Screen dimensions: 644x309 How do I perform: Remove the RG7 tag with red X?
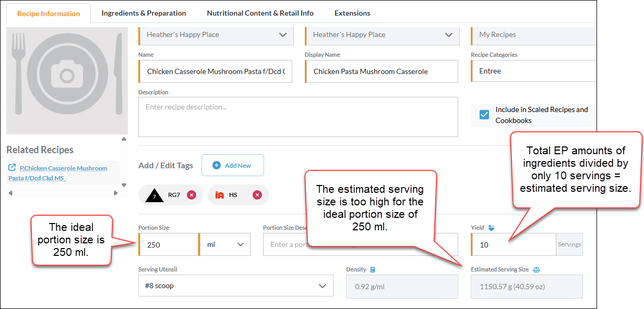192,195
